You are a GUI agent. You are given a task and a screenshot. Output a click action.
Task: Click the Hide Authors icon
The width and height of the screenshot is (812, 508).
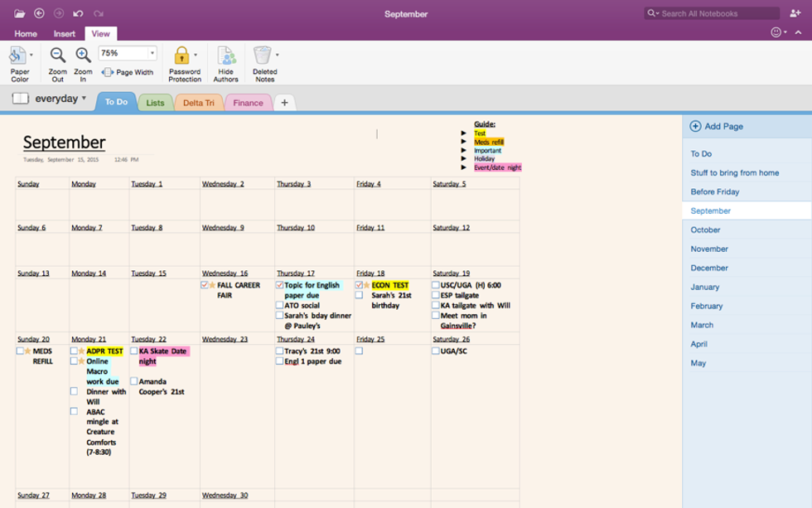(x=226, y=56)
